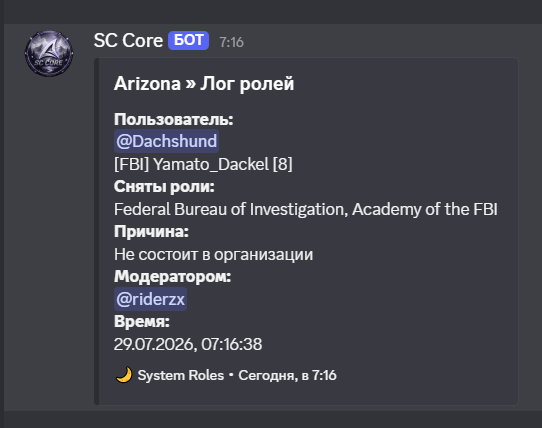The height and width of the screenshot is (428, 542).
Task: Click the Не состоит в организации reason text
Action: 213,254
